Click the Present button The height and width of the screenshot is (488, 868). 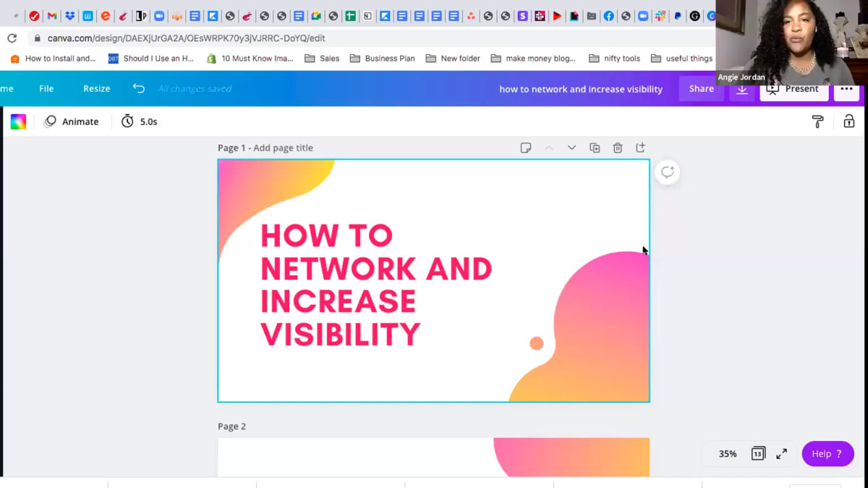[x=793, y=89]
